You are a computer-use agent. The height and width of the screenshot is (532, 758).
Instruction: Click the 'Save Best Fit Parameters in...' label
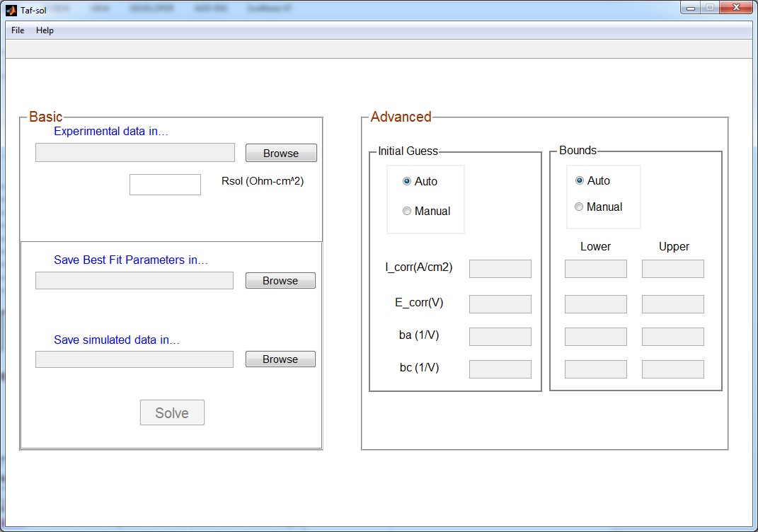[131, 260]
